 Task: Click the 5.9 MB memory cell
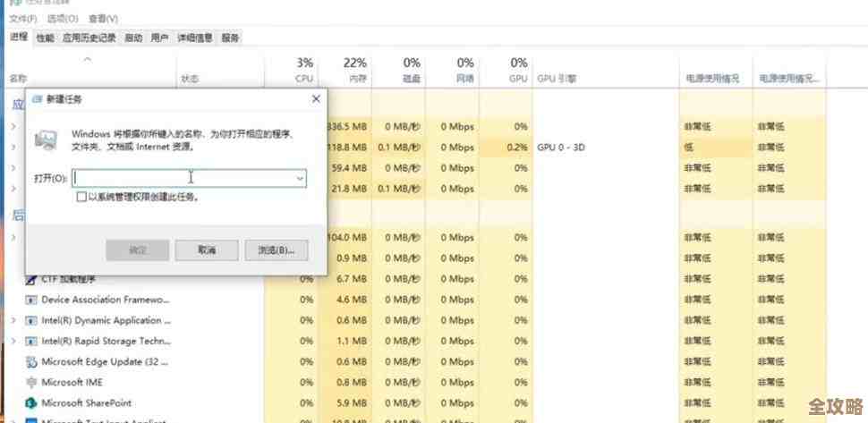(x=345, y=403)
